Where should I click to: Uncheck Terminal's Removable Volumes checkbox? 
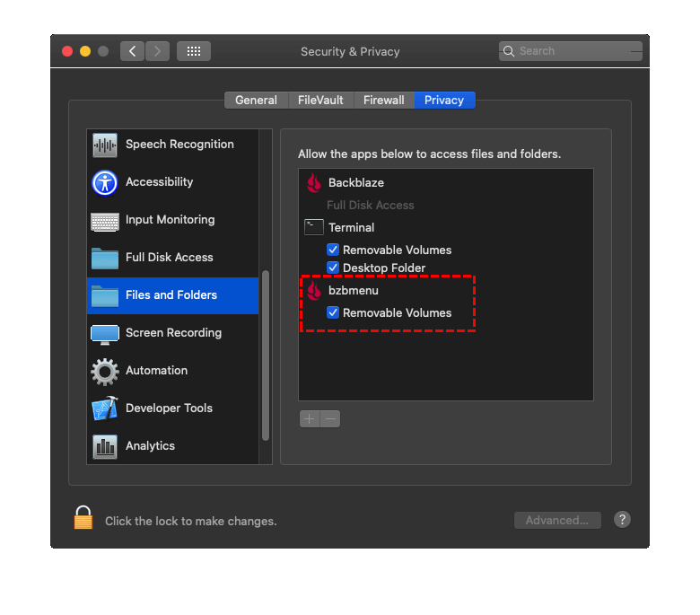(x=333, y=250)
